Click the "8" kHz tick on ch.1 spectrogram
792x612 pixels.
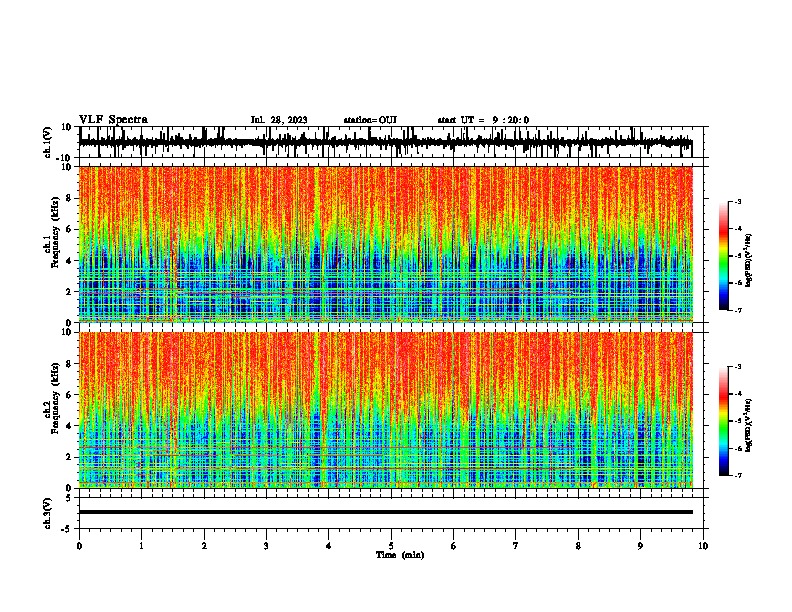click(x=69, y=198)
